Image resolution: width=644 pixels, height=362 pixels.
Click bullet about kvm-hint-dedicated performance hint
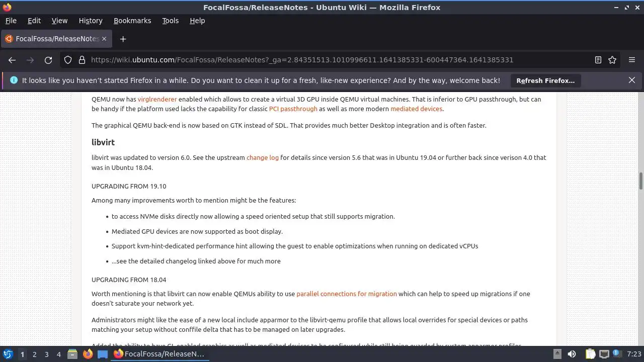point(295,246)
